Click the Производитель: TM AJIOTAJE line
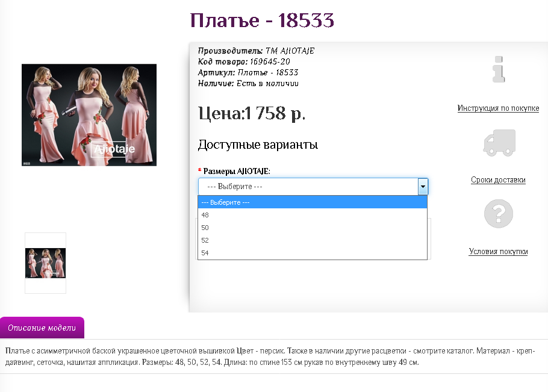The image size is (548, 392). coord(256,51)
